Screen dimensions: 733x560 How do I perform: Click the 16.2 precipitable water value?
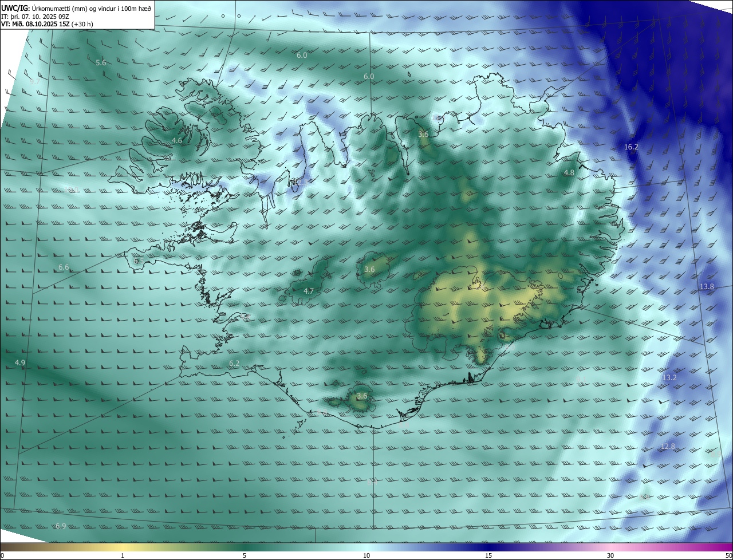tap(631, 147)
